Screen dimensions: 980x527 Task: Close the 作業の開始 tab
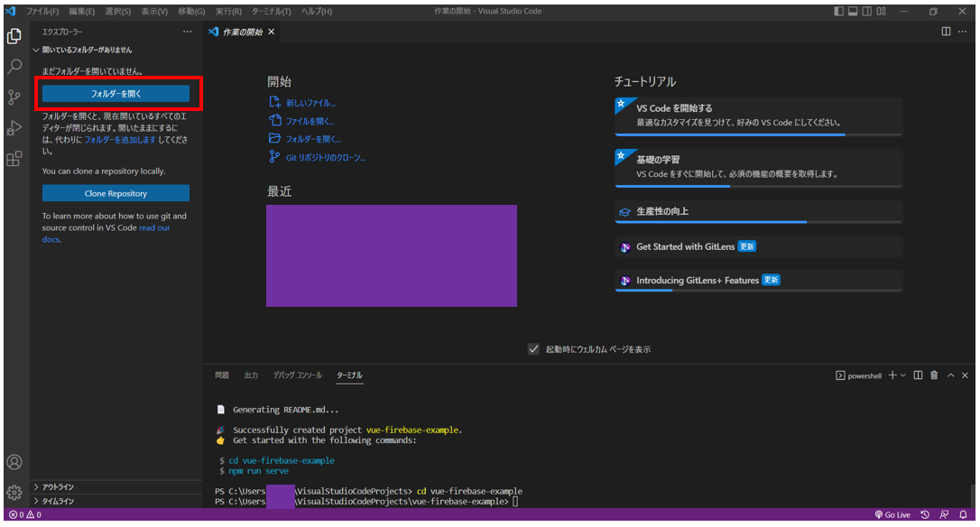(272, 32)
